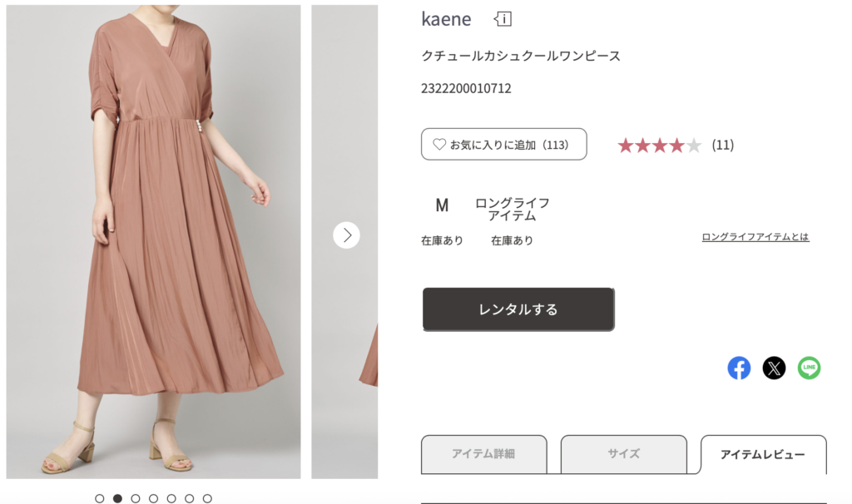Select the first carousel dot
The image size is (852, 504).
(x=100, y=498)
